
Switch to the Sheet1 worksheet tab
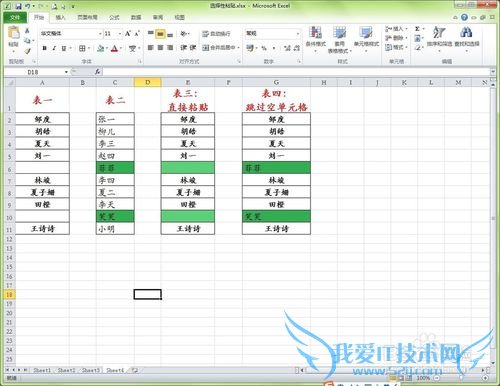42,370
